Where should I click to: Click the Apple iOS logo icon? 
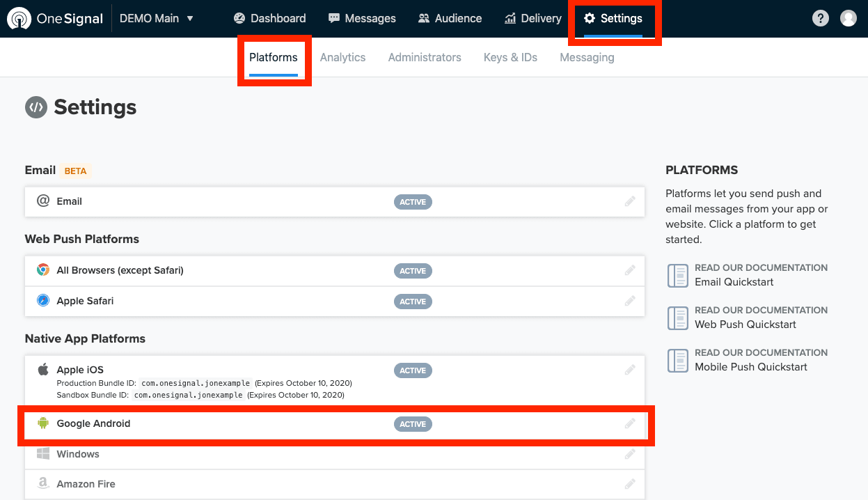coord(43,369)
